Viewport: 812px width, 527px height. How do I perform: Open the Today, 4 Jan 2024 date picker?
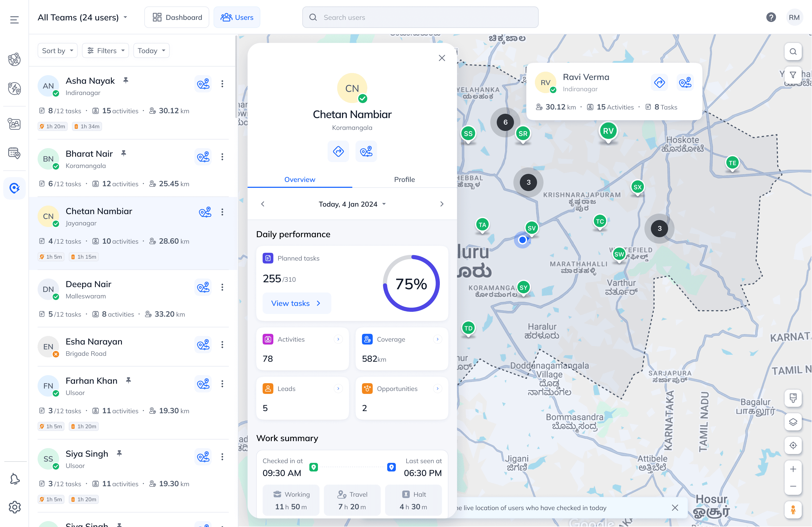(x=352, y=204)
